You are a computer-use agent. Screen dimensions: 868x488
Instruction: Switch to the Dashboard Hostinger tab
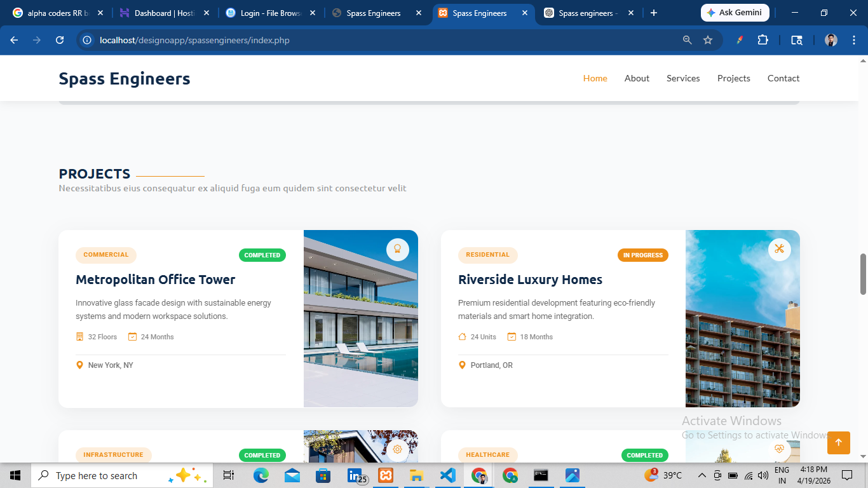164,13
